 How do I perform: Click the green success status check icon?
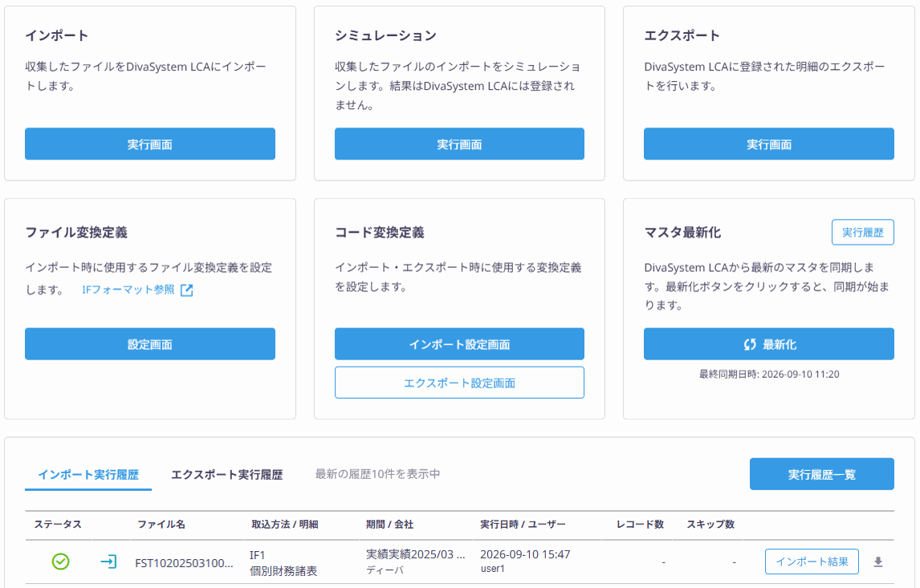coord(60,562)
